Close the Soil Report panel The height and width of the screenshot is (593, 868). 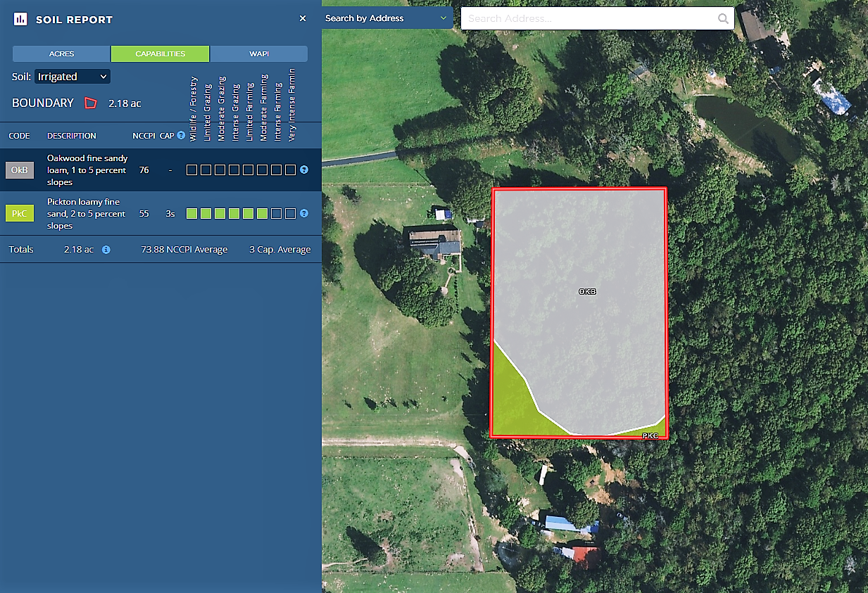click(x=303, y=18)
